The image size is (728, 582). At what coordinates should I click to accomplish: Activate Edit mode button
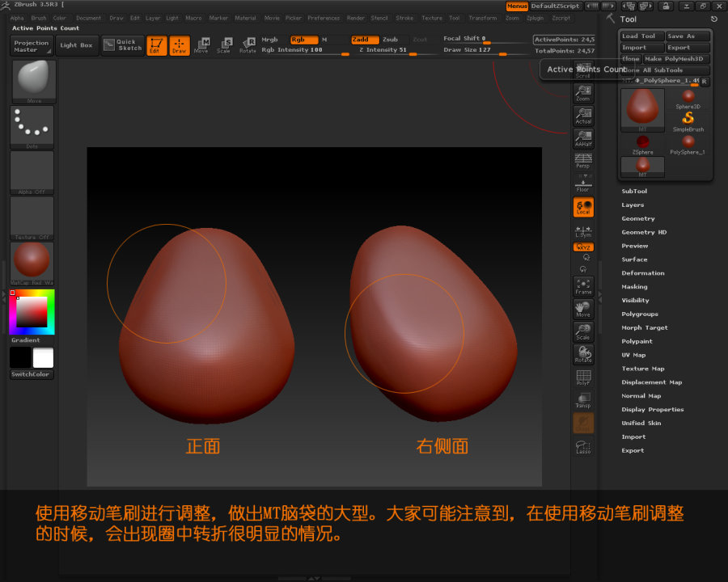pyautogui.click(x=156, y=45)
